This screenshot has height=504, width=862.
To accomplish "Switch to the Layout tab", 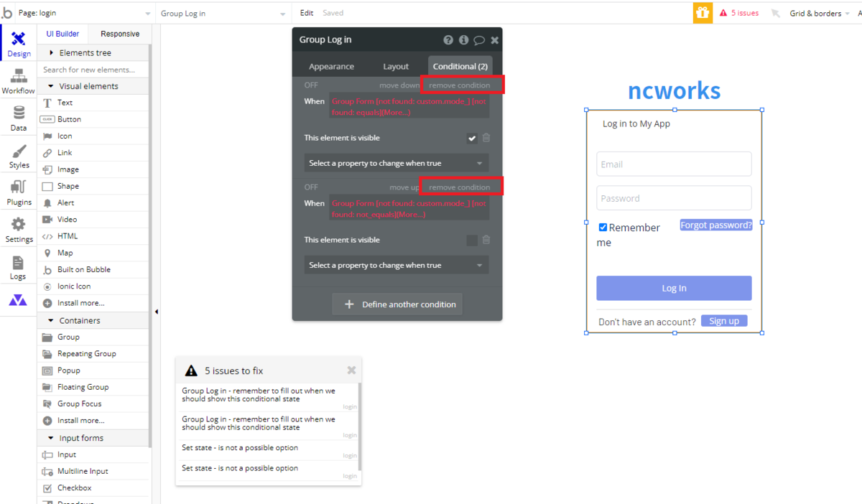I will click(396, 66).
